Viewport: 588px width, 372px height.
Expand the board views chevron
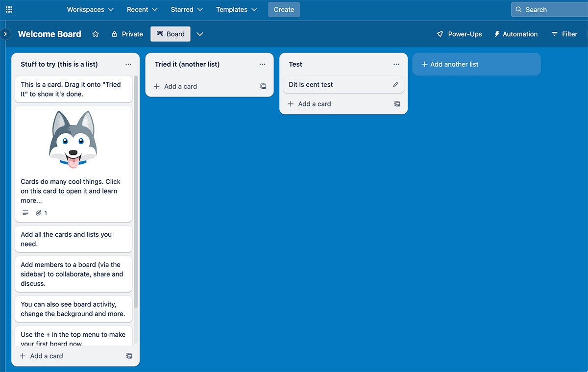[x=199, y=34]
